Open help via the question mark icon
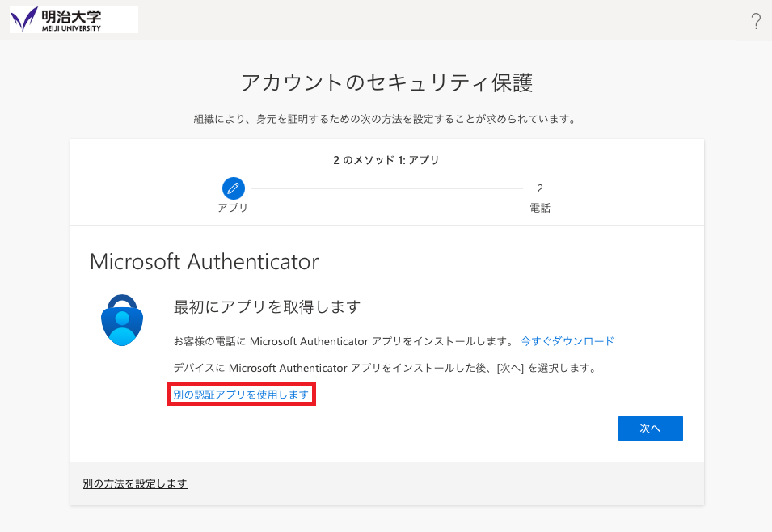Screen dimensions: 772x532 pyautogui.click(x=756, y=21)
